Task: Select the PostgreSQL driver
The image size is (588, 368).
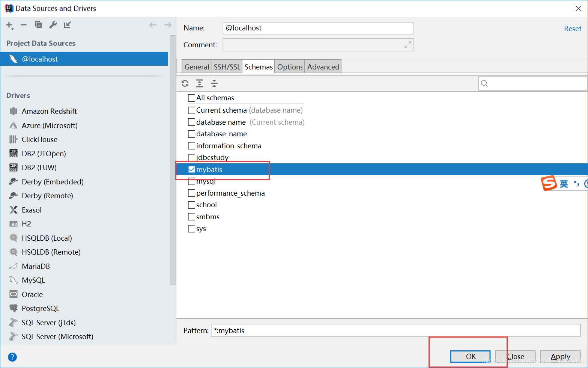Action: pos(40,308)
